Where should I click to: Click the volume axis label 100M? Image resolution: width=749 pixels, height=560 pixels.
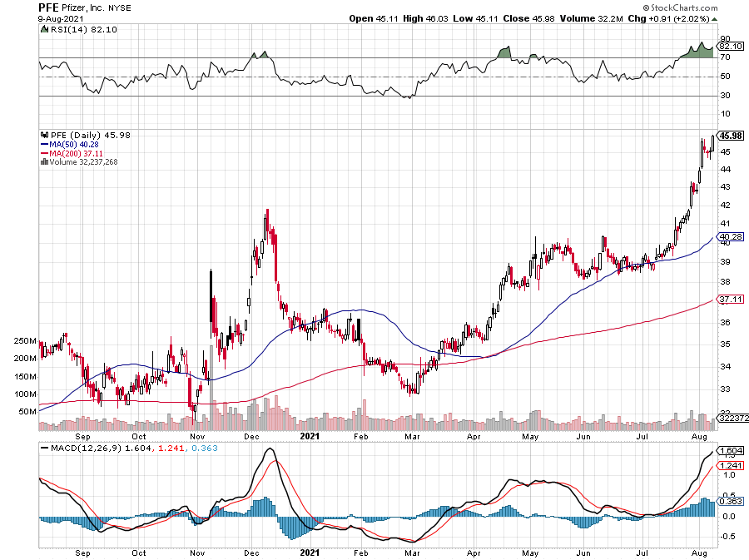25,394
